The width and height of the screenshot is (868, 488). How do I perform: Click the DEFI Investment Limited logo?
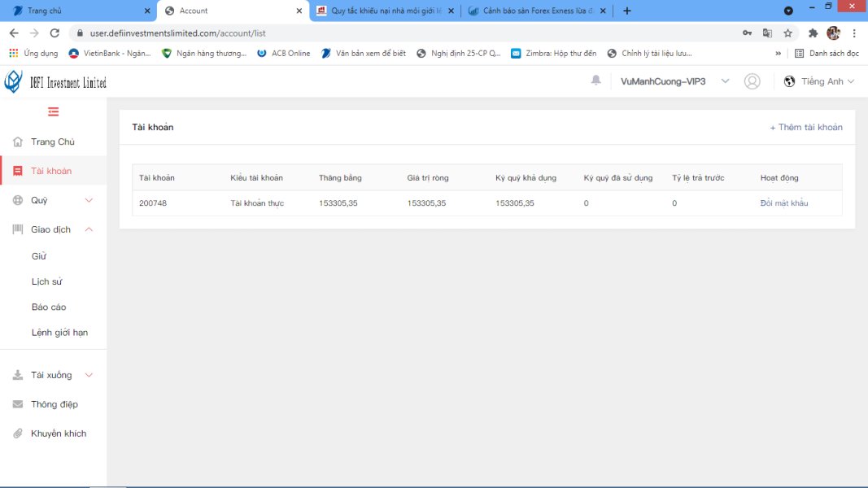(55, 82)
